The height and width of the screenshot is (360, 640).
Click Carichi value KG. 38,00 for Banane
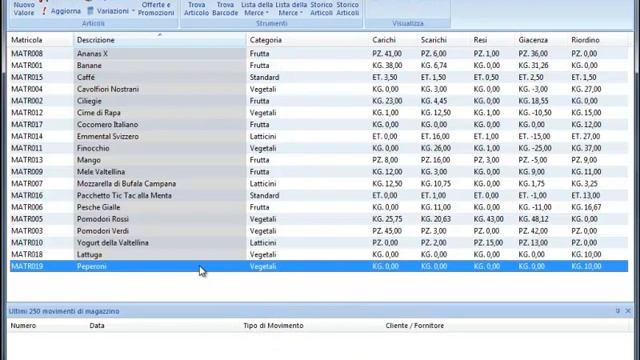tap(387, 65)
